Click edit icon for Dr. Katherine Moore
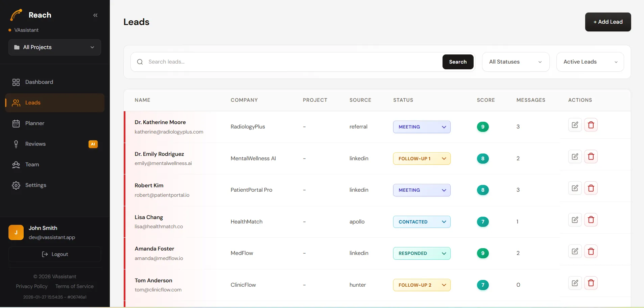The image size is (644, 308). point(575,125)
